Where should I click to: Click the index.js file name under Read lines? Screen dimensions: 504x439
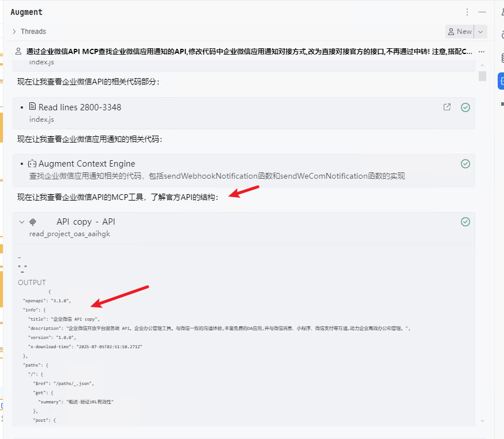coord(41,119)
